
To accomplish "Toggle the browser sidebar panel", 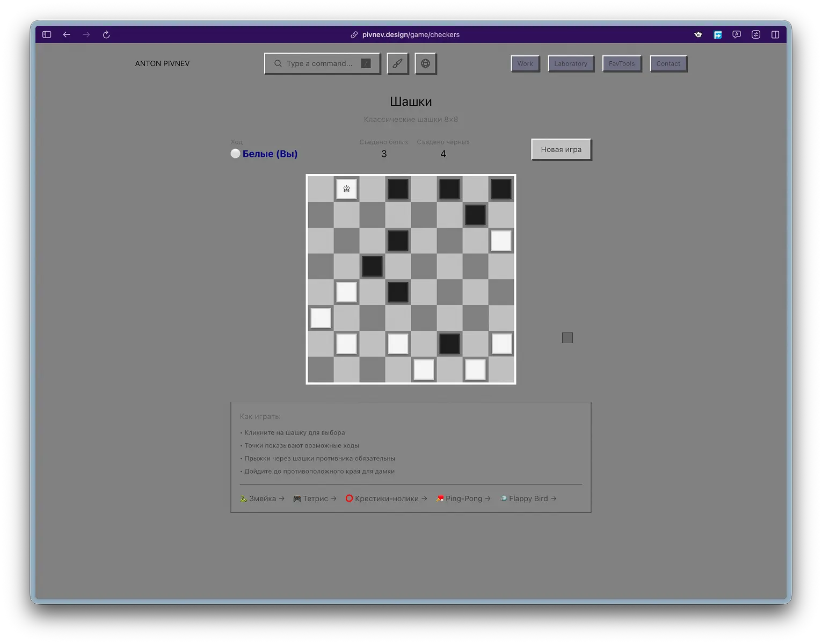I will pyautogui.click(x=46, y=34).
